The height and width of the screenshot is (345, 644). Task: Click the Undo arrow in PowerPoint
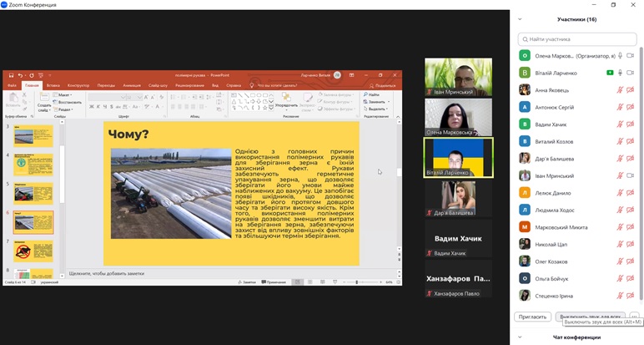[x=20, y=75]
